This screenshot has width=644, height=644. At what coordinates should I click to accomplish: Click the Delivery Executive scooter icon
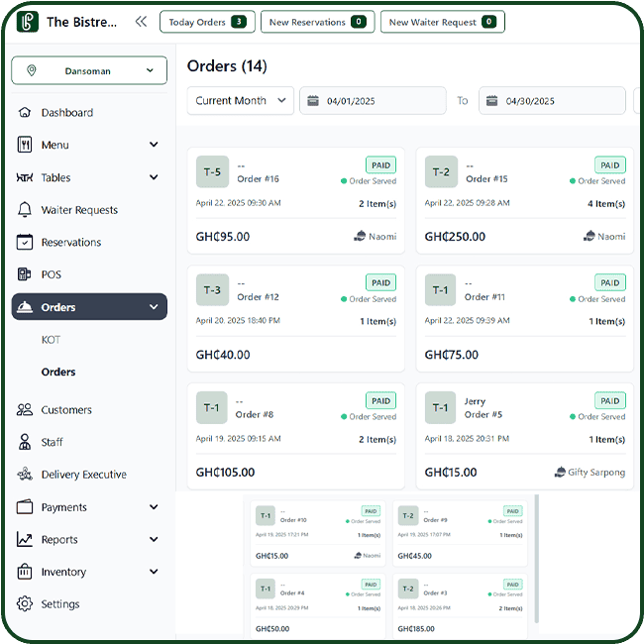coord(25,475)
